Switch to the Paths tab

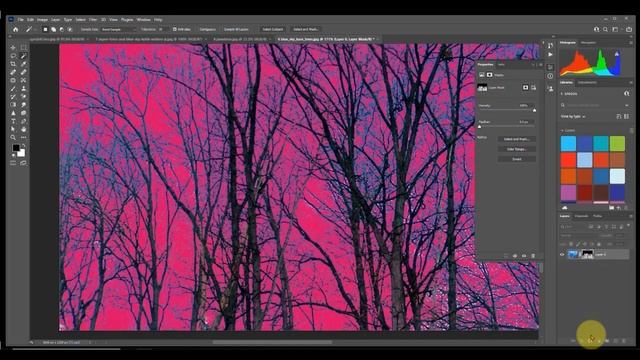point(598,216)
